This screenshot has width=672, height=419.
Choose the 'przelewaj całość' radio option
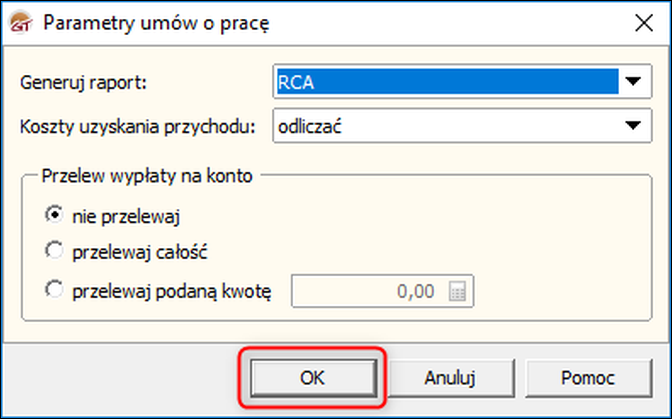coord(54,252)
